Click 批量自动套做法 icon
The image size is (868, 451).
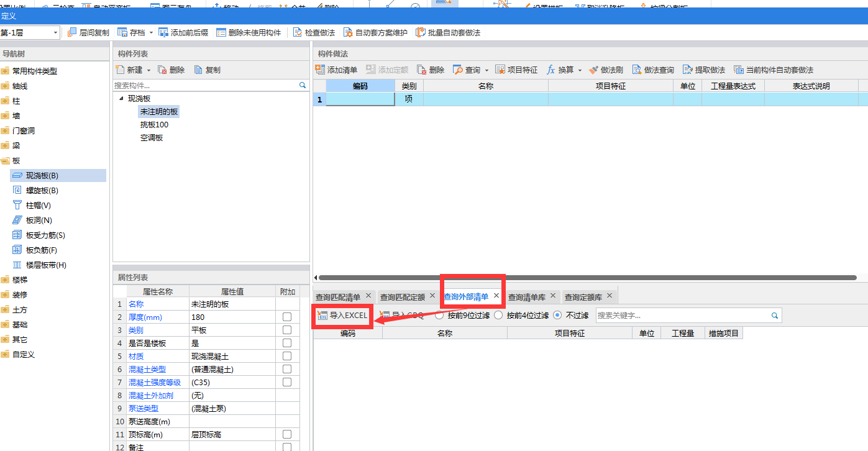[421, 32]
